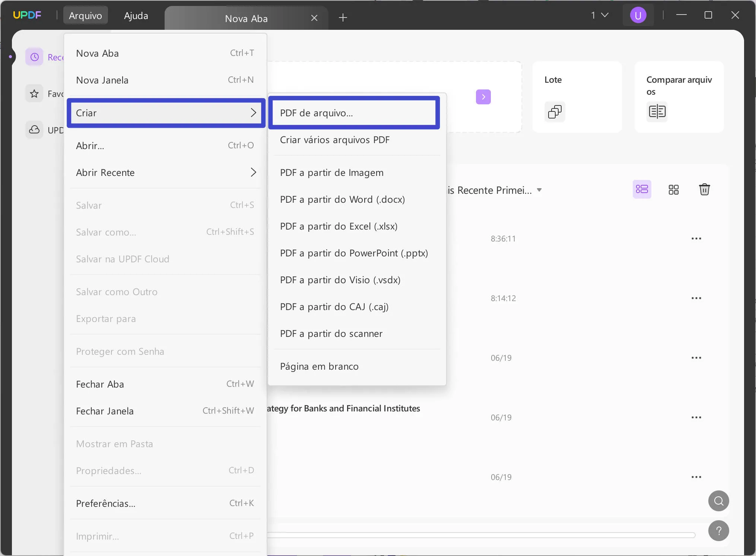The image size is (756, 556).
Task: Click the Lote card
Action: click(x=577, y=97)
